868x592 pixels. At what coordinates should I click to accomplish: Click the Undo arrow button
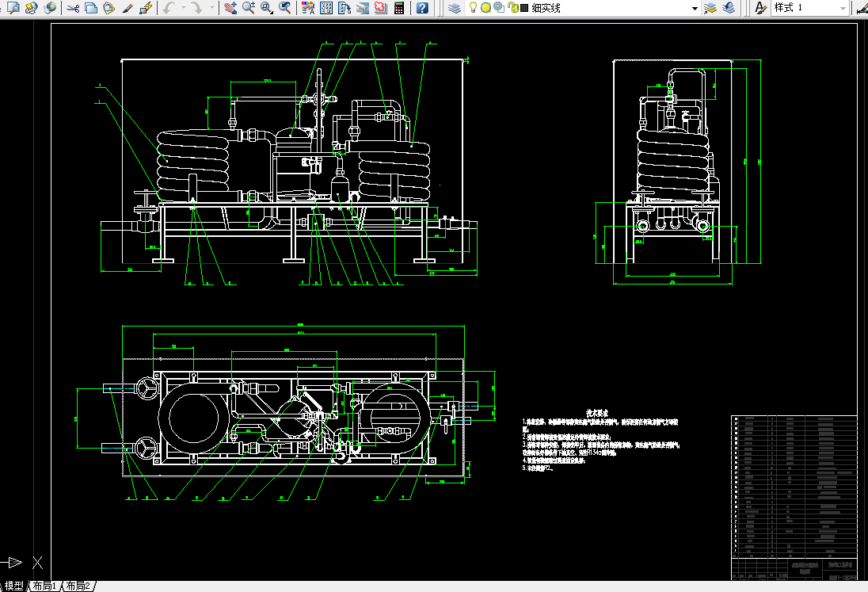[169, 8]
